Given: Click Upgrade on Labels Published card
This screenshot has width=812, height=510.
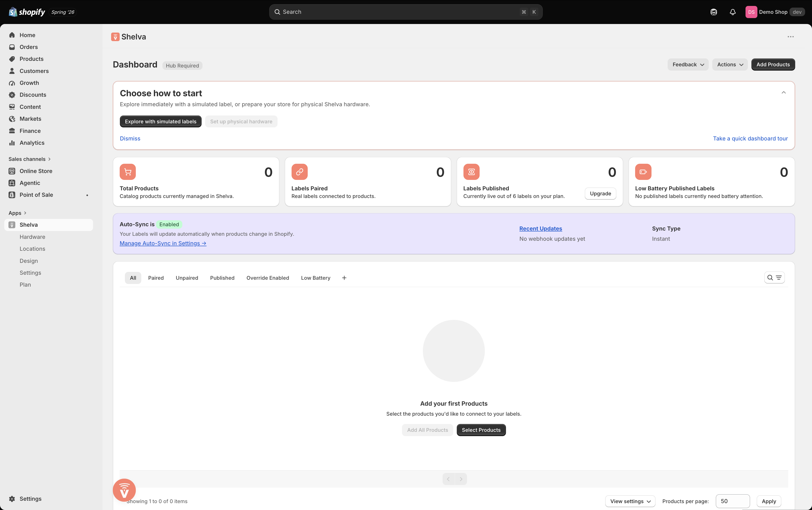Looking at the screenshot, I should click(x=600, y=194).
